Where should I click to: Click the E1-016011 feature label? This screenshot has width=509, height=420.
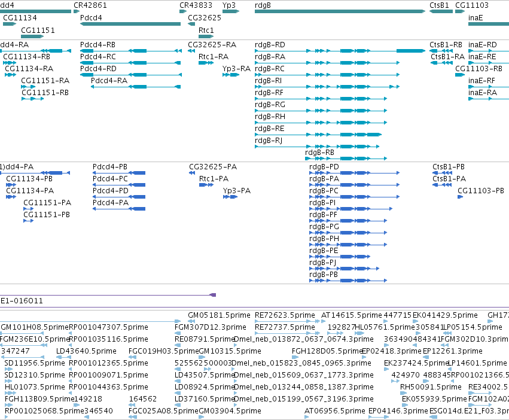click(x=22, y=301)
